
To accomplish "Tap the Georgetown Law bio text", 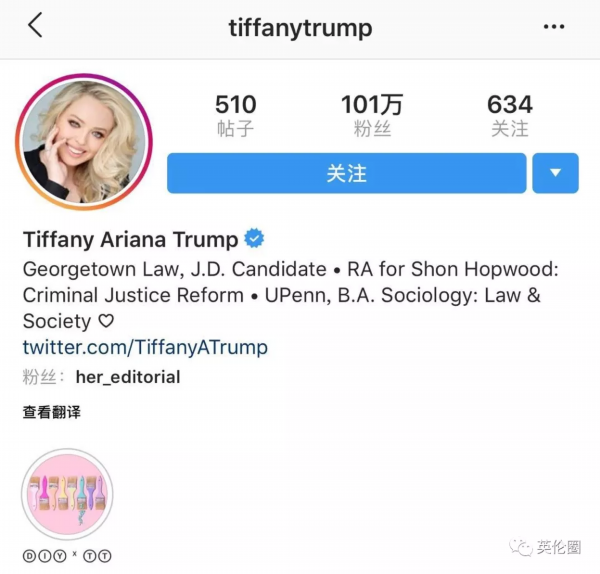I will pyautogui.click(x=174, y=269).
